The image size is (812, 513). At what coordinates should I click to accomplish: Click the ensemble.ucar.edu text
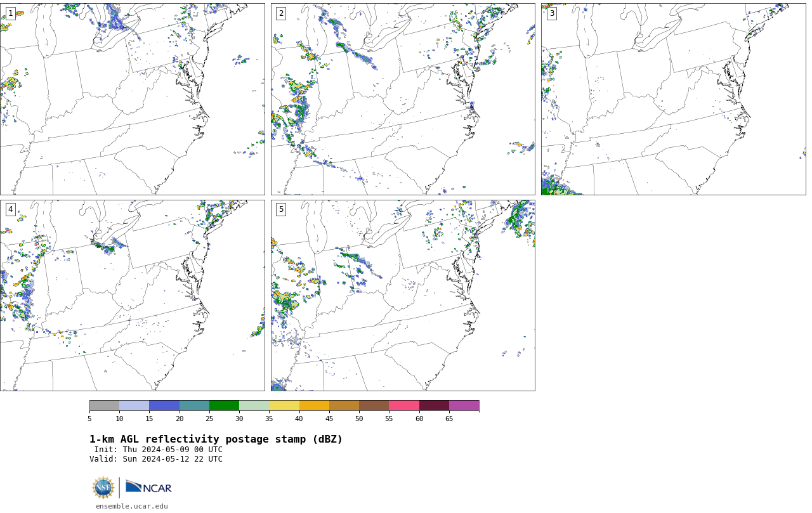pos(132,506)
